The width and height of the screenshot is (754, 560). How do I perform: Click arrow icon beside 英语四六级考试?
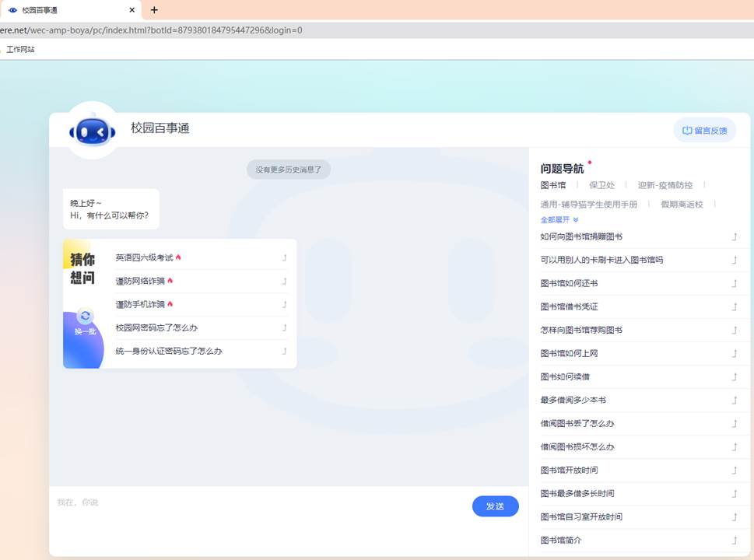click(x=284, y=257)
